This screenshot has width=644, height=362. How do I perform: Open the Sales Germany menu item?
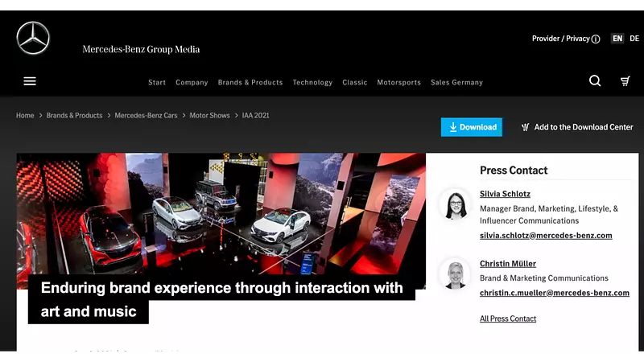coord(456,83)
